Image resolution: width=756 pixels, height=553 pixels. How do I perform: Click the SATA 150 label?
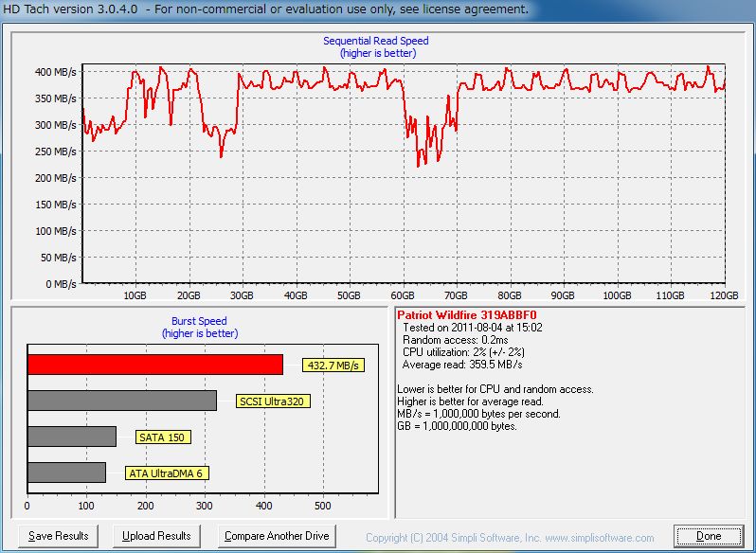[x=163, y=437]
